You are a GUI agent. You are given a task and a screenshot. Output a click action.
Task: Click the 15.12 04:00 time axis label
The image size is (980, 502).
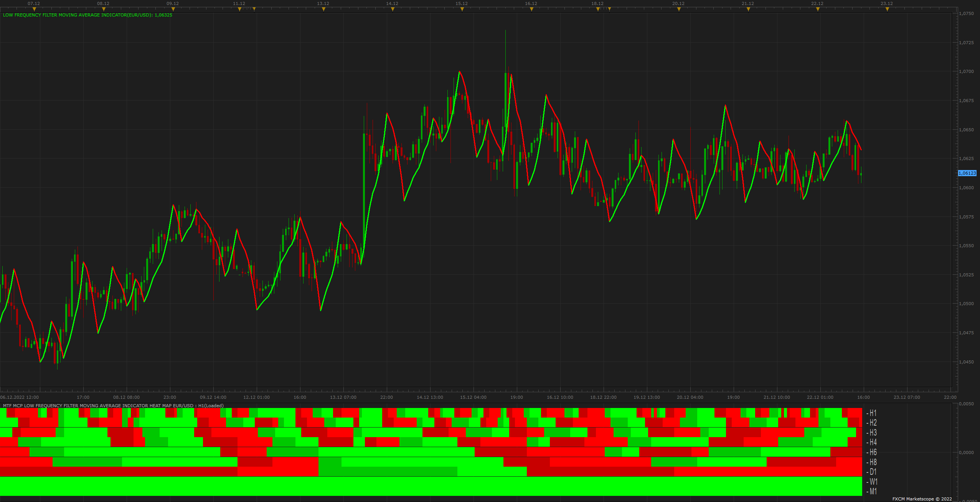(473, 397)
